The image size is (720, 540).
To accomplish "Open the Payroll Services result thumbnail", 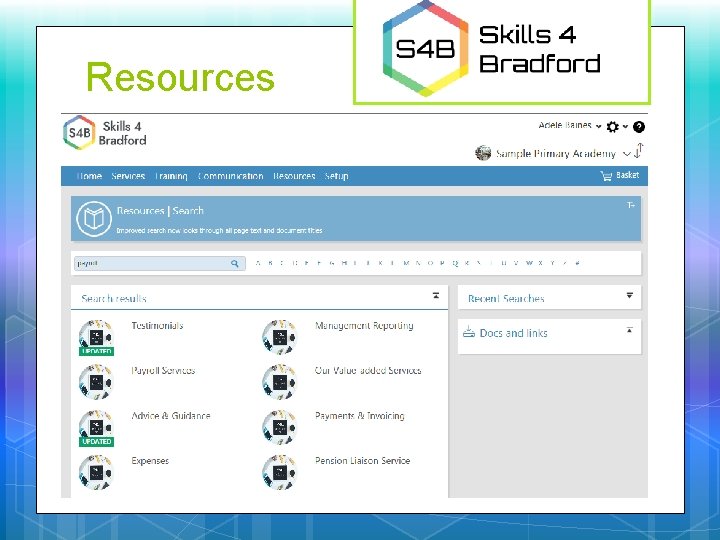I will (96, 382).
